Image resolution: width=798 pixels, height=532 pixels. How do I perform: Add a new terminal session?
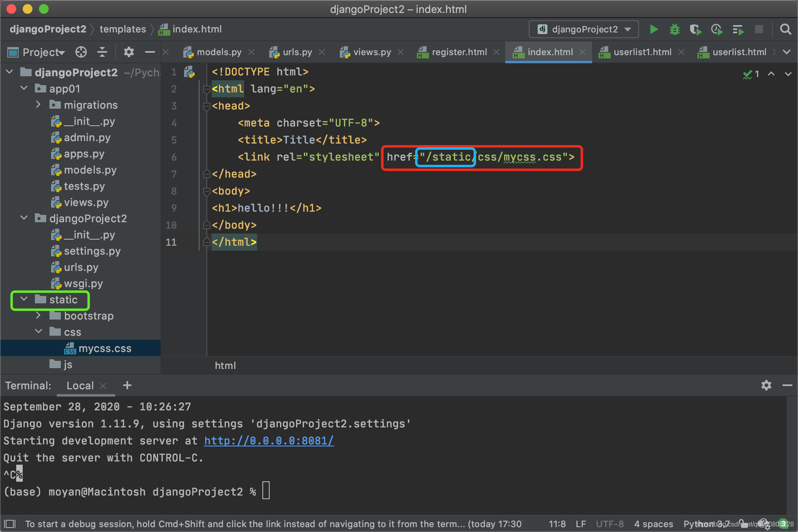click(x=127, y=385)
